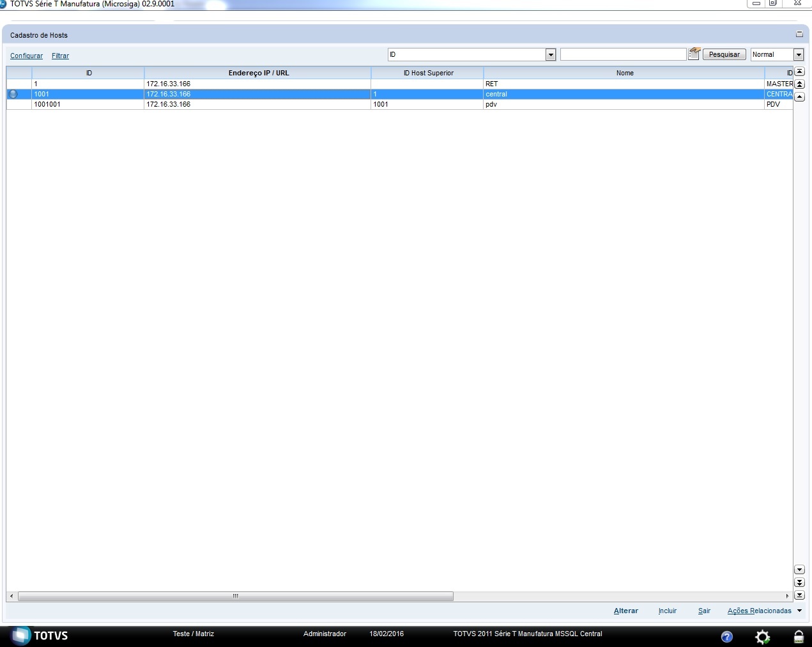This screenshot has width=812, height=647.
Task: Click the search notepad icon beside Pesquisar
Action: [694, 54]
